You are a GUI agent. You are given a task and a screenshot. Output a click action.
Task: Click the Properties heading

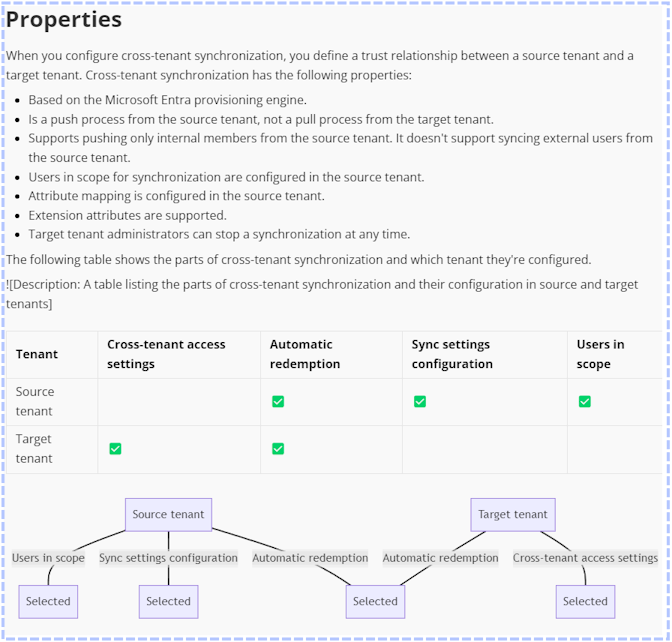pos(64,20)
